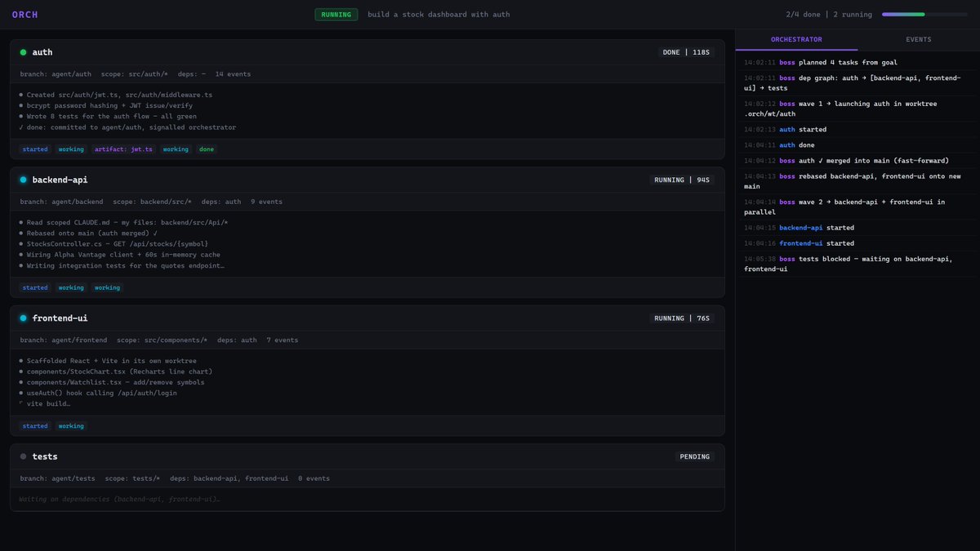This screenshot has height=551, width=980.
Task: Select the auth task title
Action: click(x=42, y=52)
